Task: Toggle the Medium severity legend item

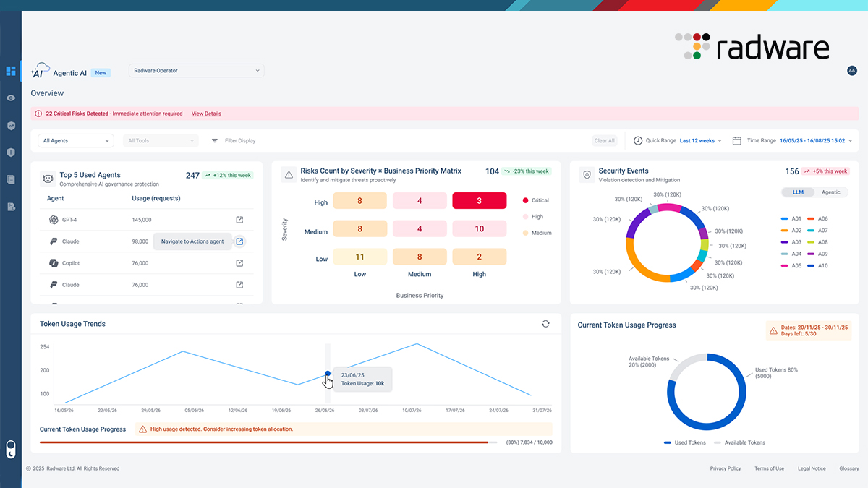Action: pyautogui.click(x=537, y=233)
